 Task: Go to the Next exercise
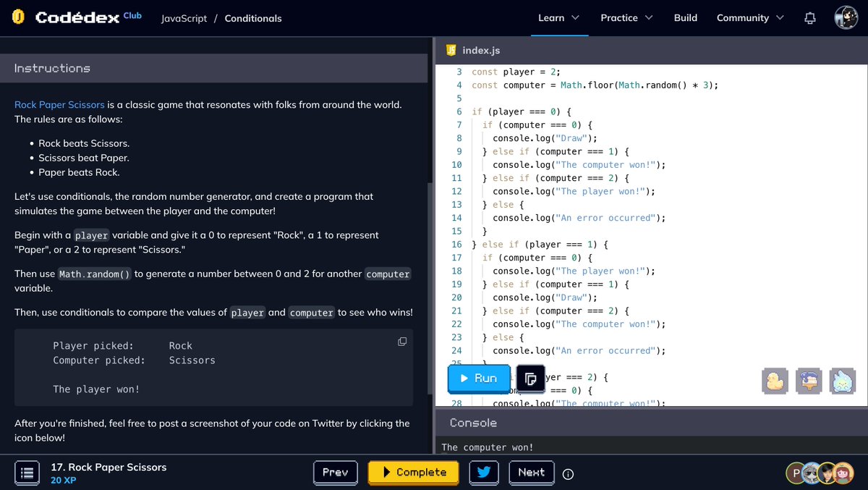(532, 473)
